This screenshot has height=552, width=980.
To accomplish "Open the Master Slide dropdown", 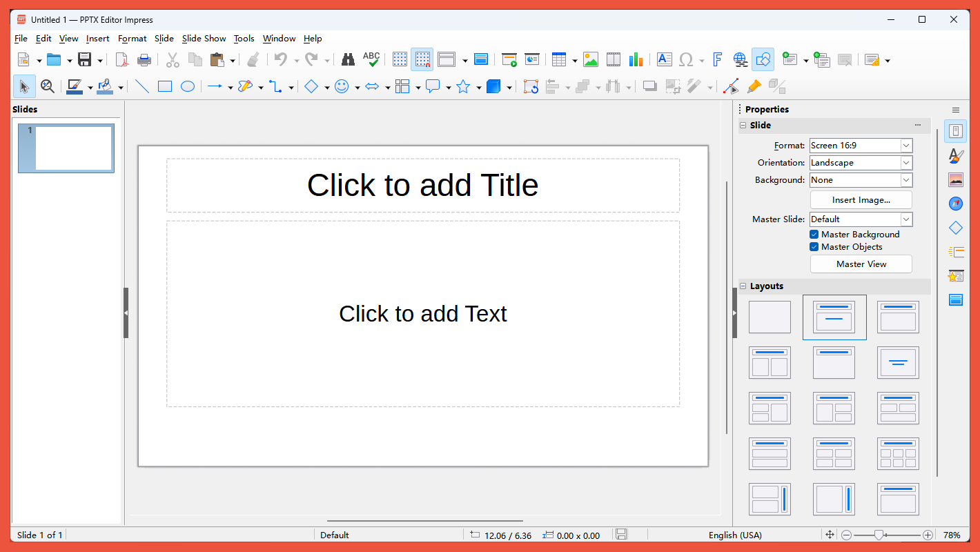I will (861, 219).
